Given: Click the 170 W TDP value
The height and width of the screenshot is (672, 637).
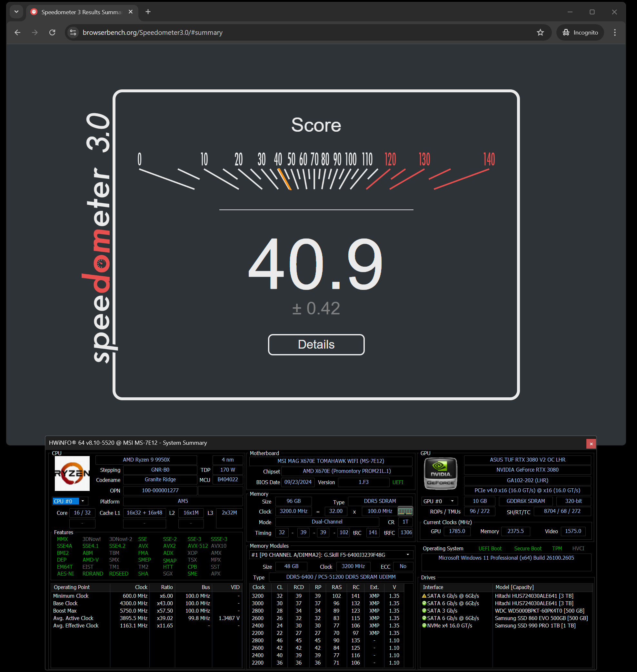Looking at the screenshot, I should coord(227,470).
